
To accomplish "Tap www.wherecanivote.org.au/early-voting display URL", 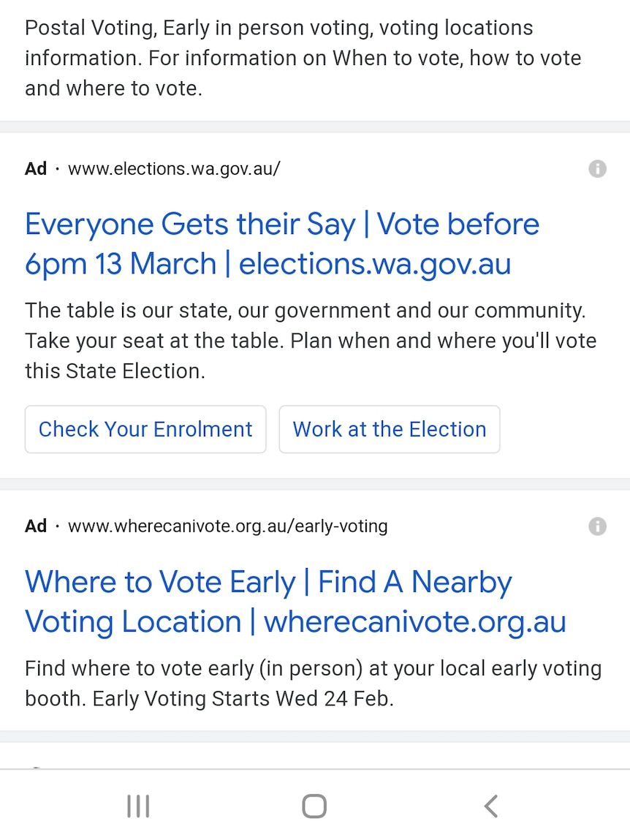I will [x=228, y=526].
